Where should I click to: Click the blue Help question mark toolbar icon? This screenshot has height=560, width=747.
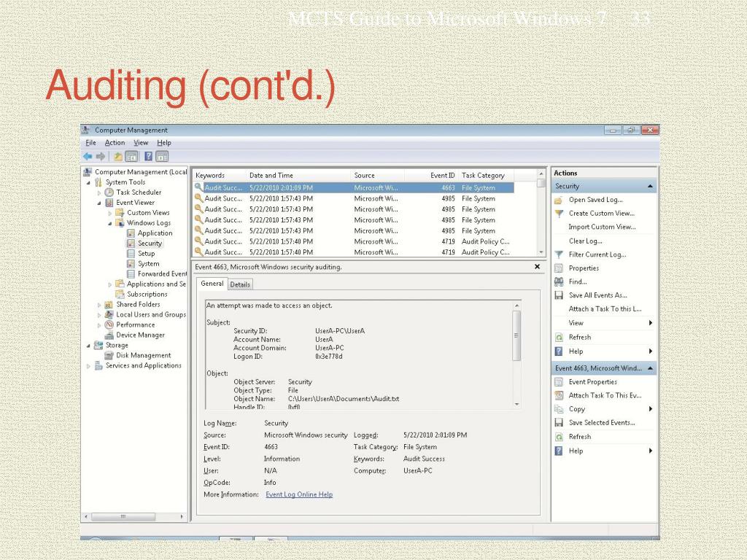(149, 156)
